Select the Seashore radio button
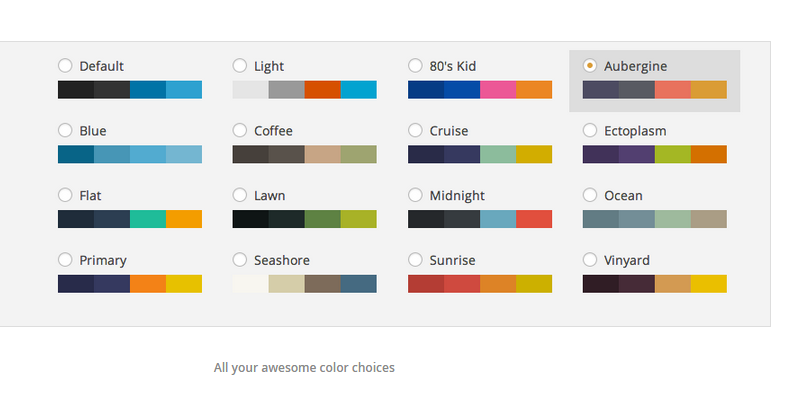This screenshot has height=400, width=800. click(x=240, y=261)
